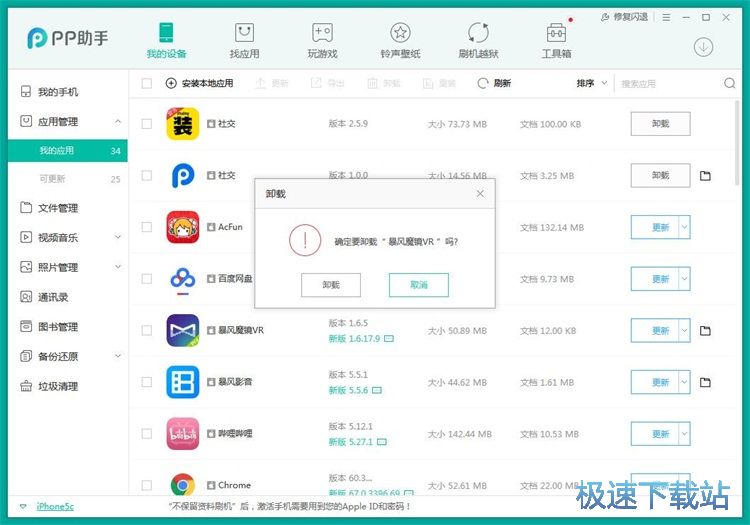This screenshot has width=750, height=525.
Task: Click the Chrome app icon
Action: [183, 484]
